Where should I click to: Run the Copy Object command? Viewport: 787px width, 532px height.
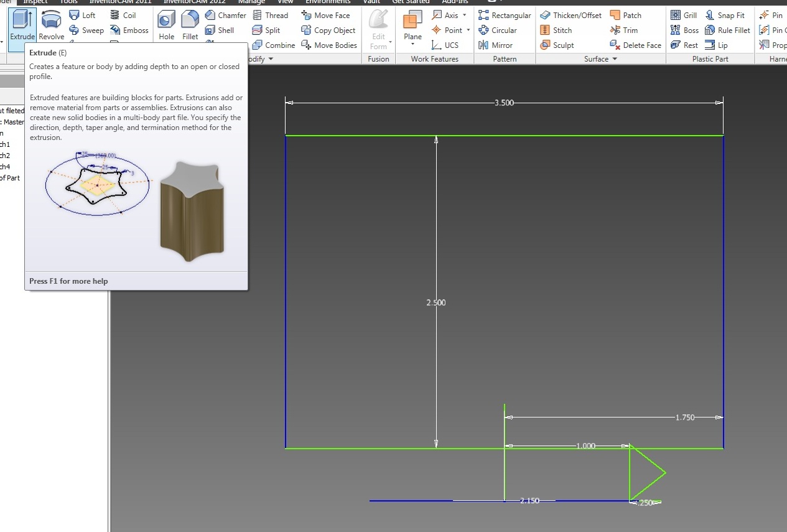pyautogui.click(x=328, y=30)
